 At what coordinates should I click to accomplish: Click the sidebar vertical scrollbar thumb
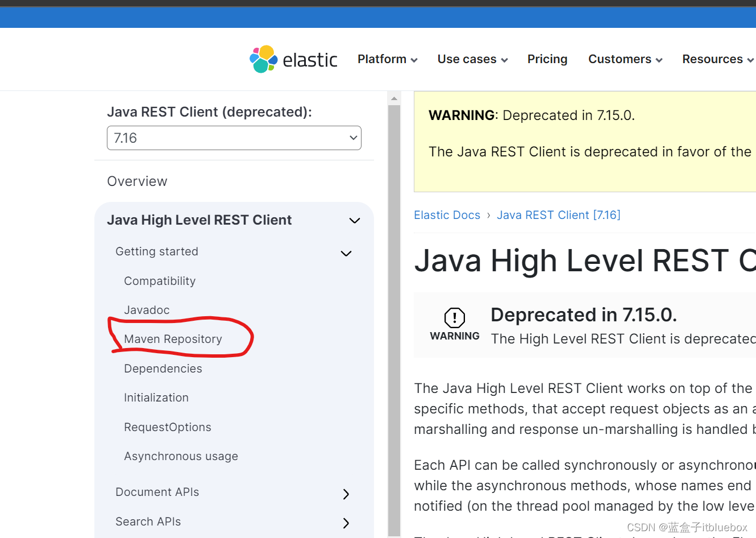point(394,320)
